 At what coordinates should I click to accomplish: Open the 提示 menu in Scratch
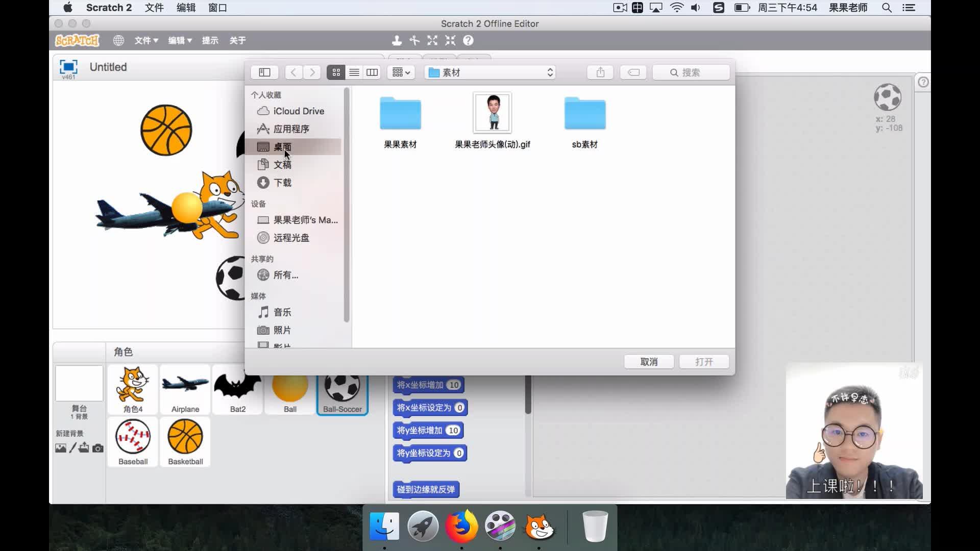point(210,40)
